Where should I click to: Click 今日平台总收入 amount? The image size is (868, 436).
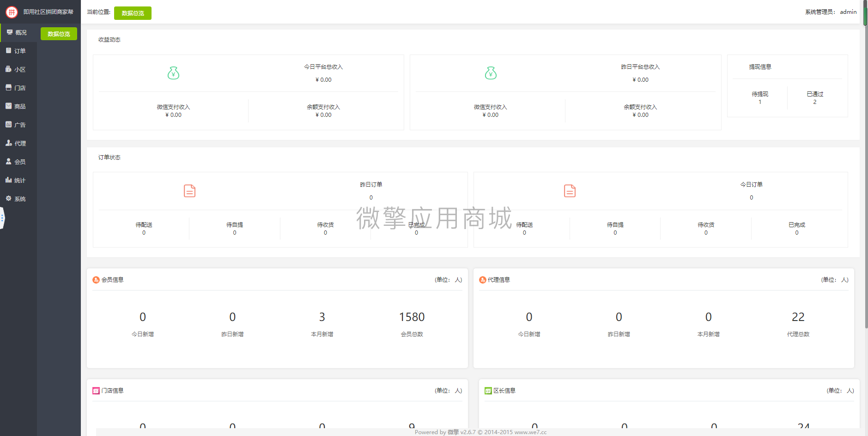pos(323,80)
